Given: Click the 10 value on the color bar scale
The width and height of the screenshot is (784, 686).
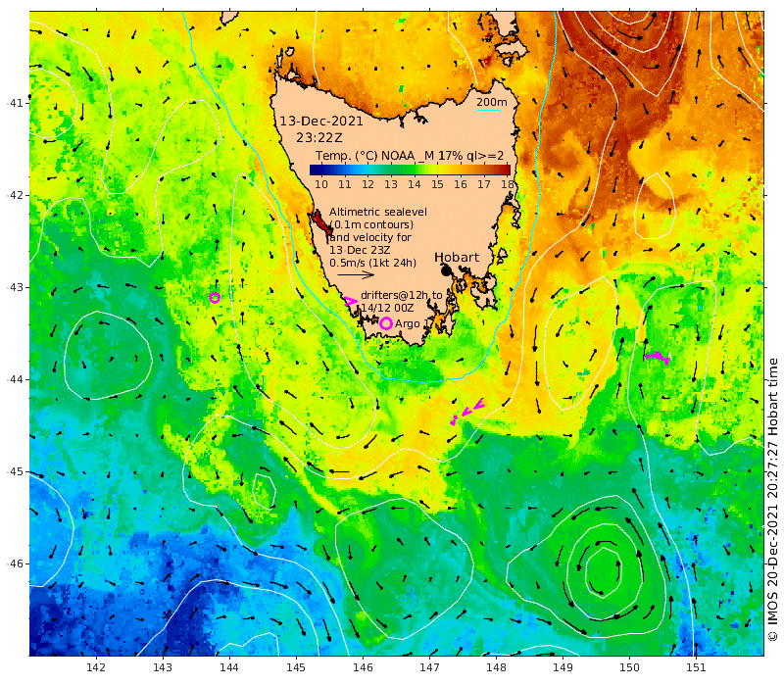Looking at the screenshot, I should click(x=321, y=184).
